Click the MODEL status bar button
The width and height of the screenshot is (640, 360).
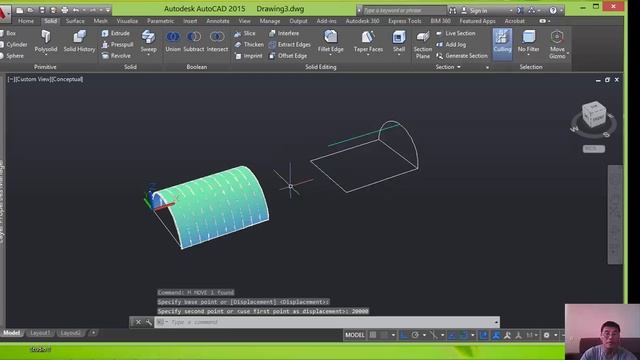coord(355,335)
